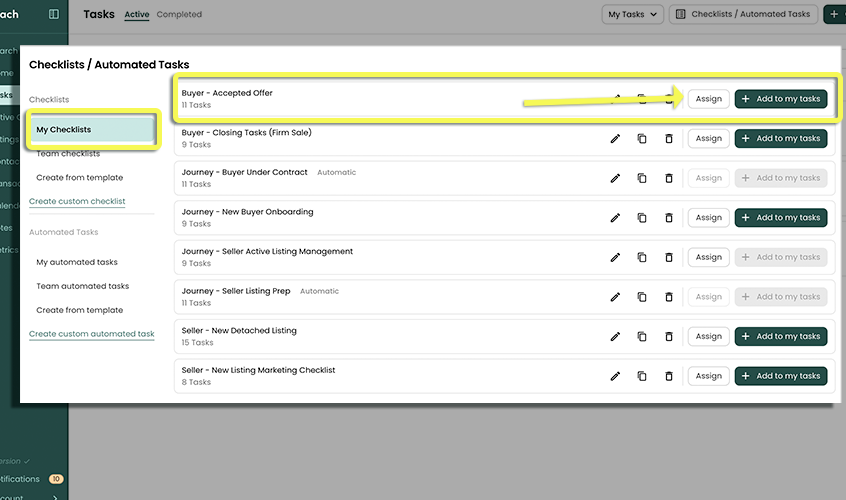Open the Checklists / Automated Tasks button
This screenshot has width=846, height=500.
tap(743, 14)
